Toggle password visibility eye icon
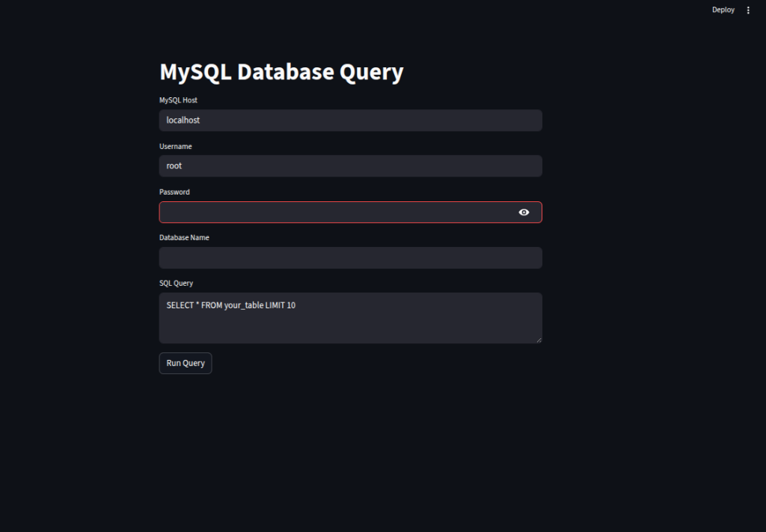 point(524,212)
